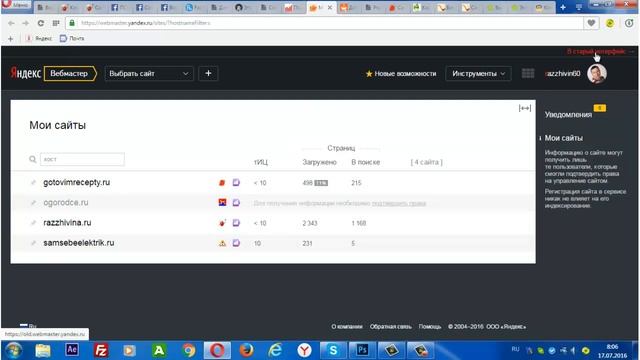Open site gotovimrecepty.ru

click(77, 182)
